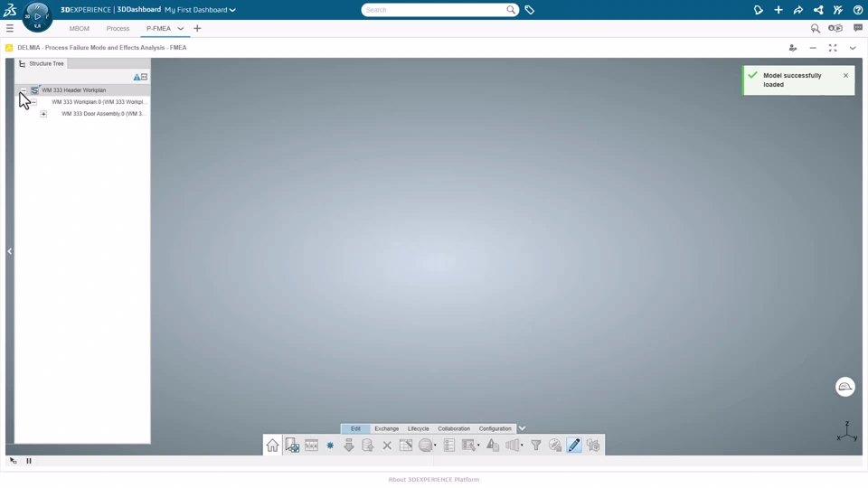Image resolution: width=868 pixels, height=488 pixels.
Task: Open the P-FMEA tab dropdown chevron
Action: coord(181,29)
